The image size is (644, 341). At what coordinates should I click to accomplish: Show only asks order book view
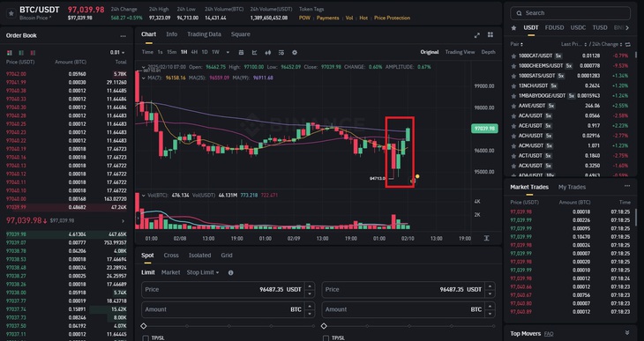click(x=33, y=53)
